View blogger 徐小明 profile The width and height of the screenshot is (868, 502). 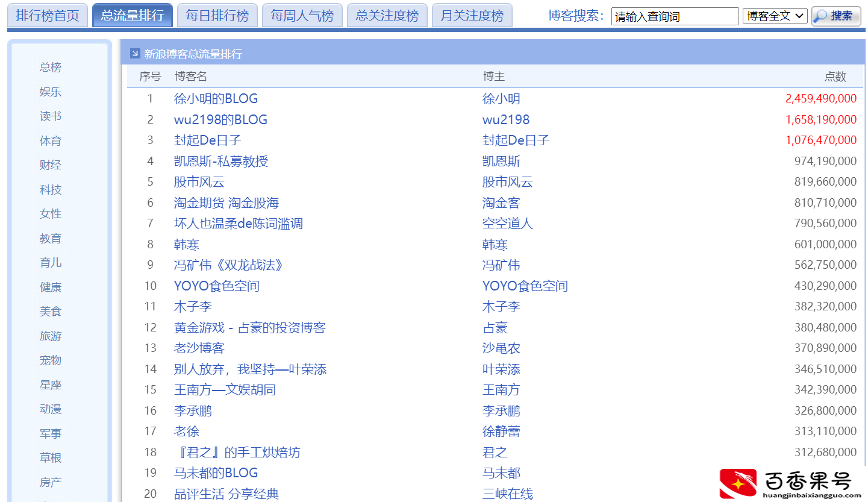pyautogui.click(x=501, y=99)
